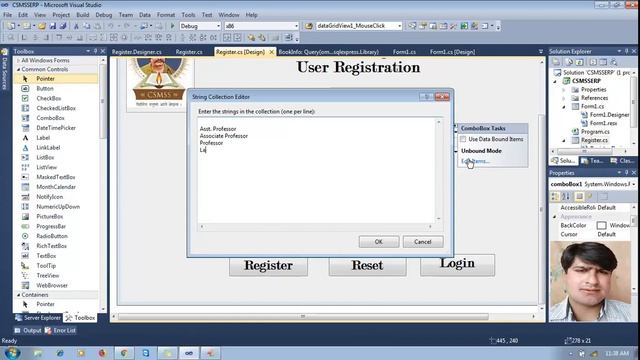Open the Error List tab
The height and width of the screenshot is (360, 640).
[61, 330]
